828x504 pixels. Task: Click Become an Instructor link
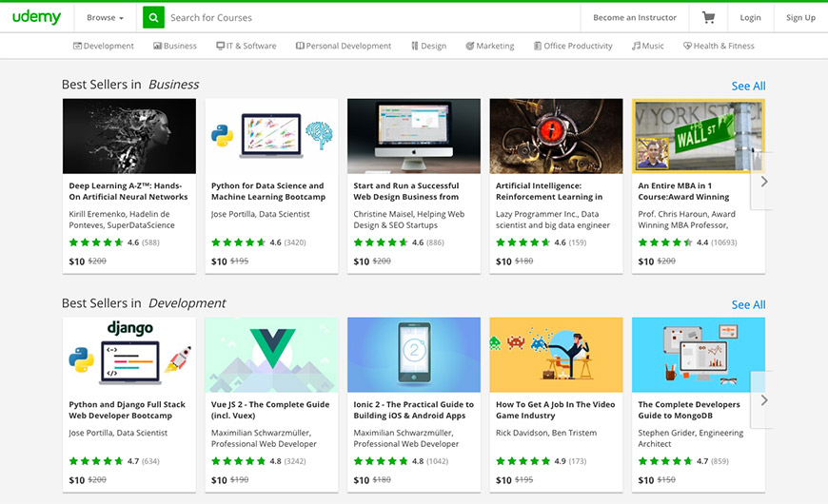pos(635,17)
